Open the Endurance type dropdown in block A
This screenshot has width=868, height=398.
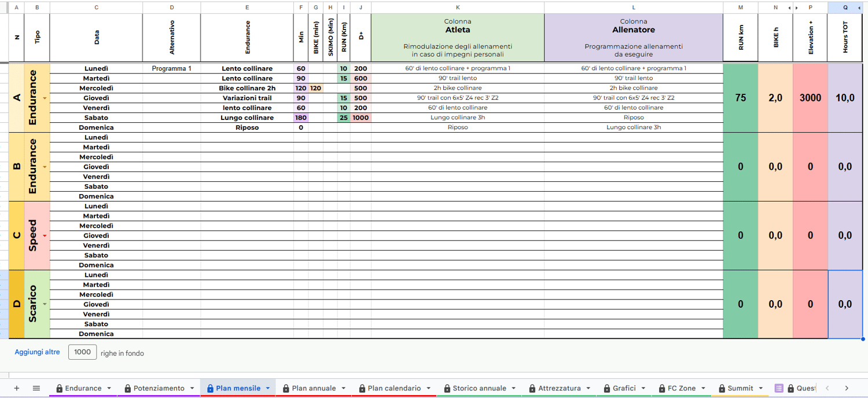tap(45, 98)
